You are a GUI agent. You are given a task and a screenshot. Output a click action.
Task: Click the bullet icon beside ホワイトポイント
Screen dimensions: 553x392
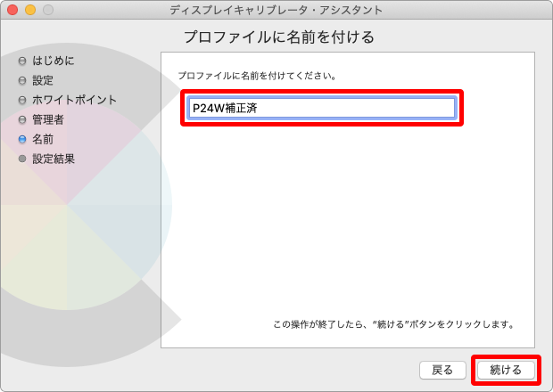click(22, 101)
